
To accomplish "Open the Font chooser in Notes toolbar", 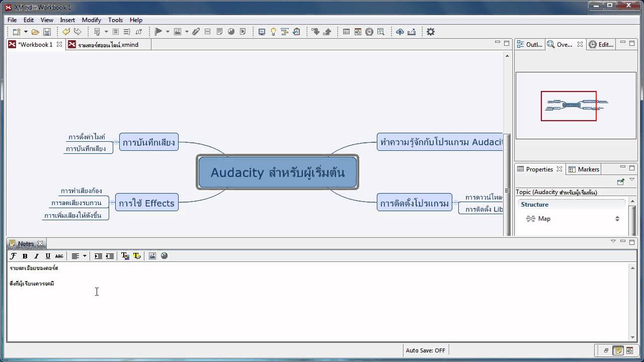I will tap(13, 256).
